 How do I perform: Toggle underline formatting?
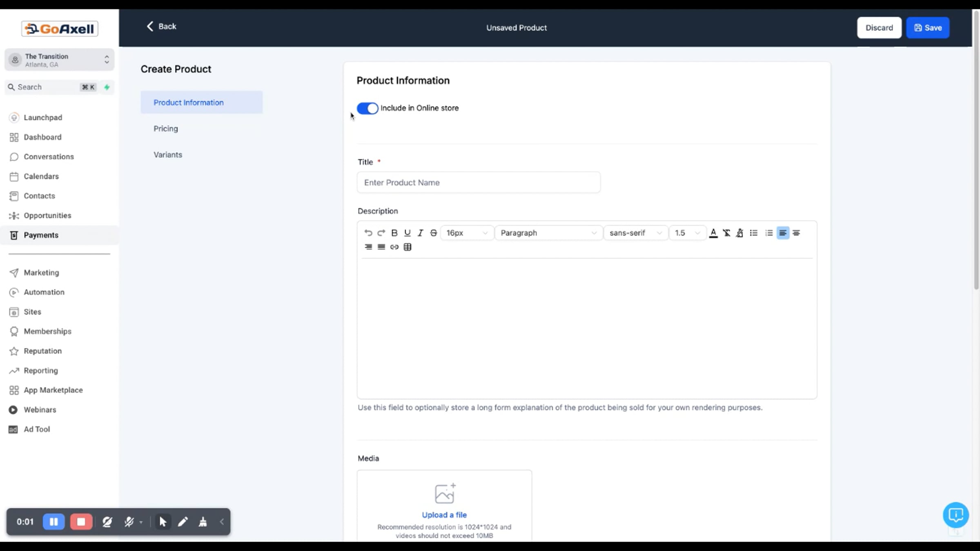[407, 233]
